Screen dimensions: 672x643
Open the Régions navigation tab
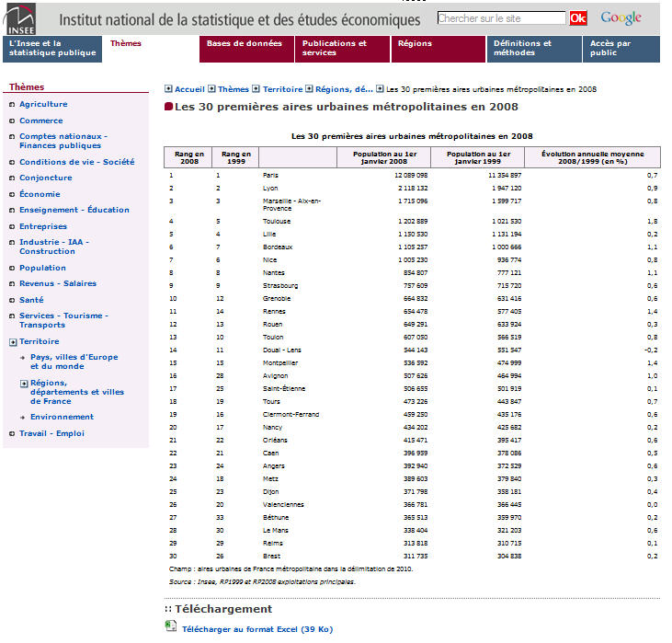pyautogui.click(x=438, y=48)
